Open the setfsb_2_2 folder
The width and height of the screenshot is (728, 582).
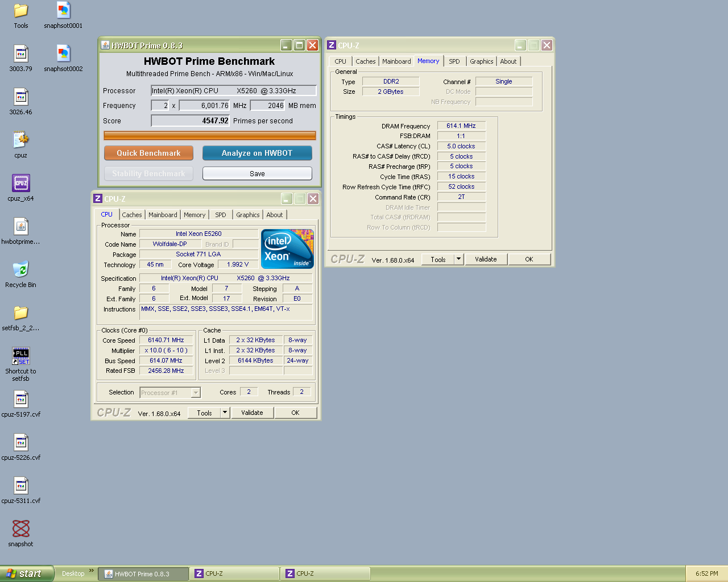pyautogui.click(x=21, y=318)
